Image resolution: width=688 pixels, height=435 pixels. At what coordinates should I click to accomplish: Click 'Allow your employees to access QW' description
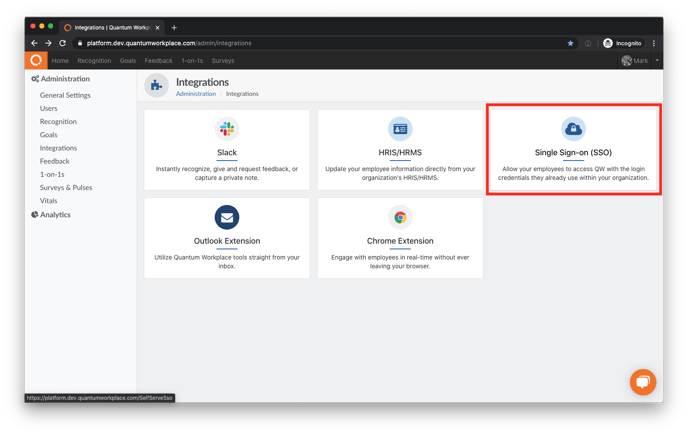[x=573, y=173]
